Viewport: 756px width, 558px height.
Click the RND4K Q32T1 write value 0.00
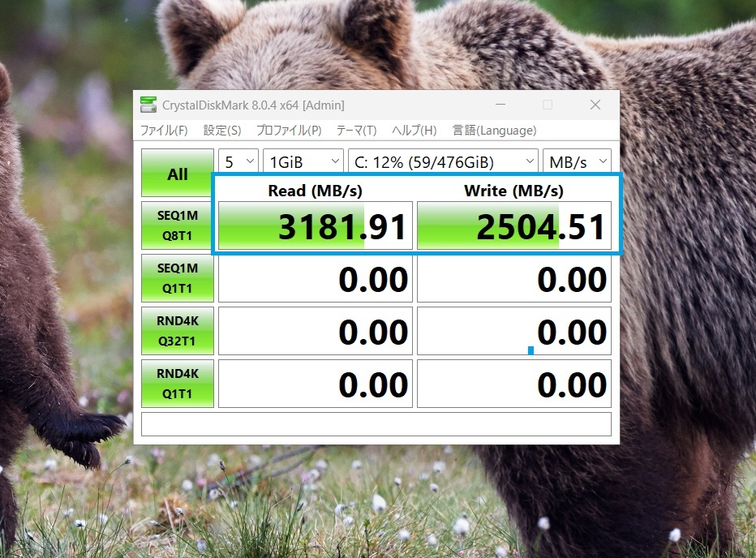click(514, 332)
